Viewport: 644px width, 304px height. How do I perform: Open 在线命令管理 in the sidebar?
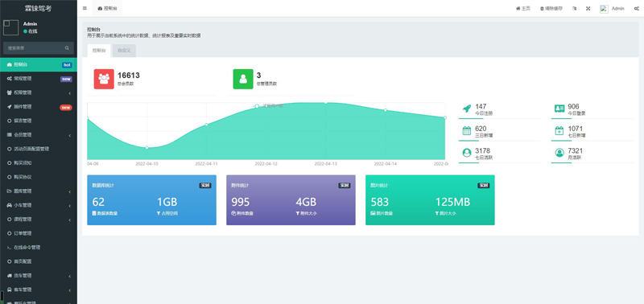point(39,248)
